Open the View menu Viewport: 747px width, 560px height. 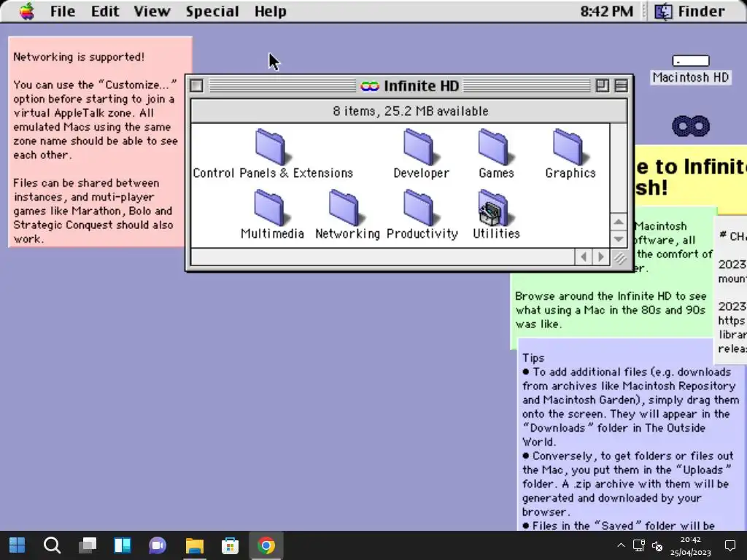[x=152, y=11]
